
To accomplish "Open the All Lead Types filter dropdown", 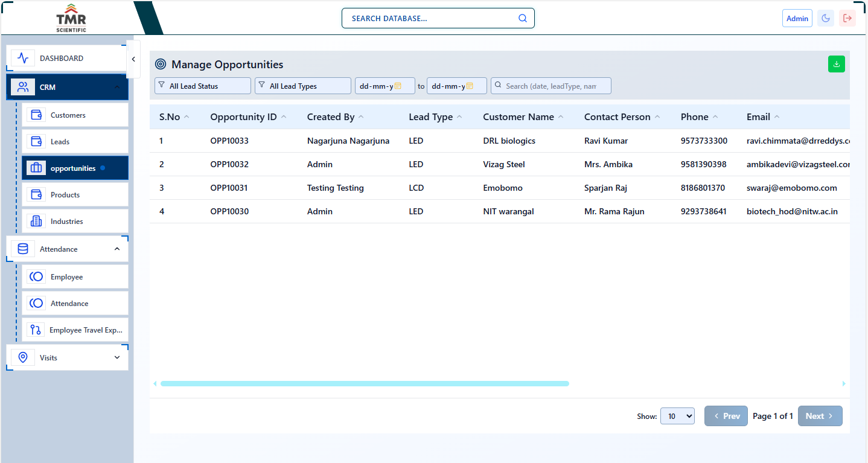I will [302, 85].
